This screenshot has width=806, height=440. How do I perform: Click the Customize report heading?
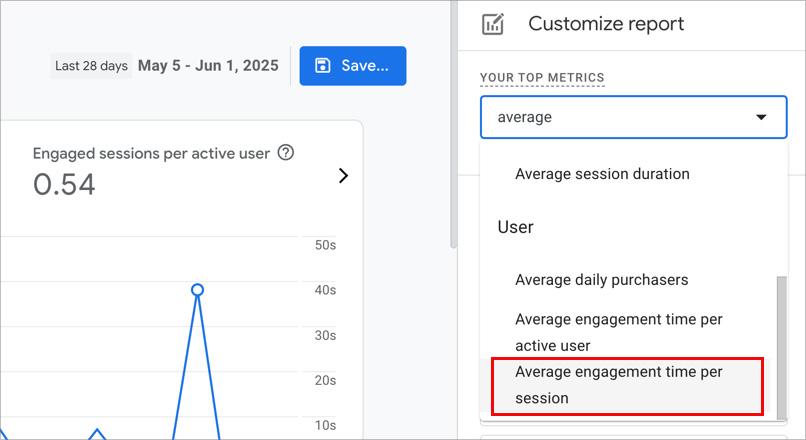[606, 24]
